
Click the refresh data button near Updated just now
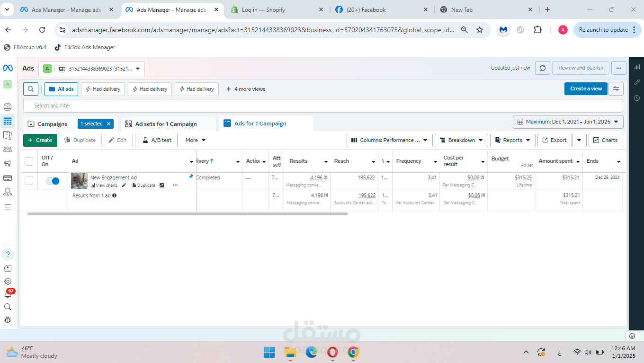click(543, 68)
